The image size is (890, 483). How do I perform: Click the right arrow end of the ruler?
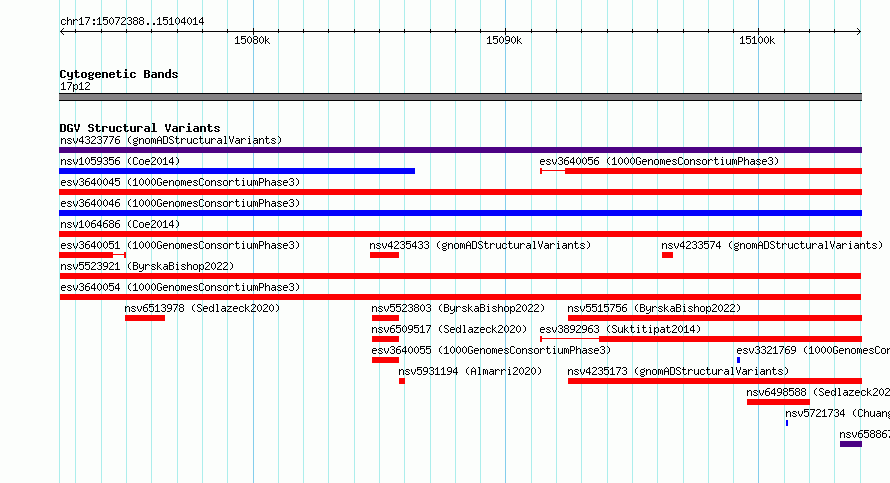click(859, 31)
